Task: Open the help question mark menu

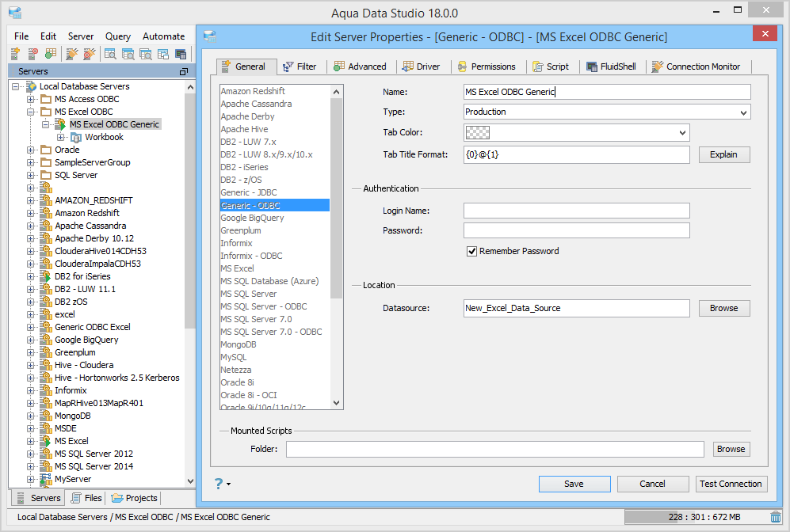Action: tap(222, 484)
